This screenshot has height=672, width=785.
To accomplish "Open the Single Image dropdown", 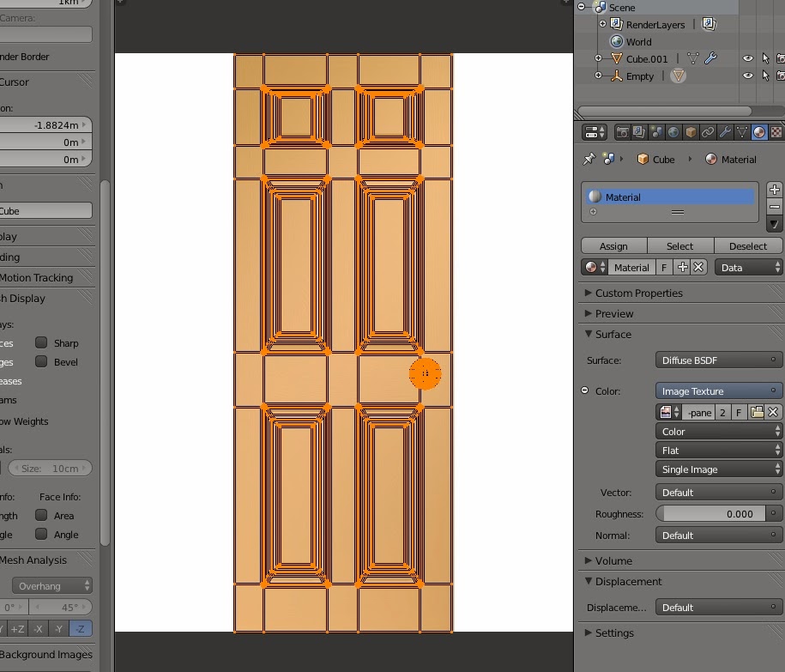I will pos(719,469).
